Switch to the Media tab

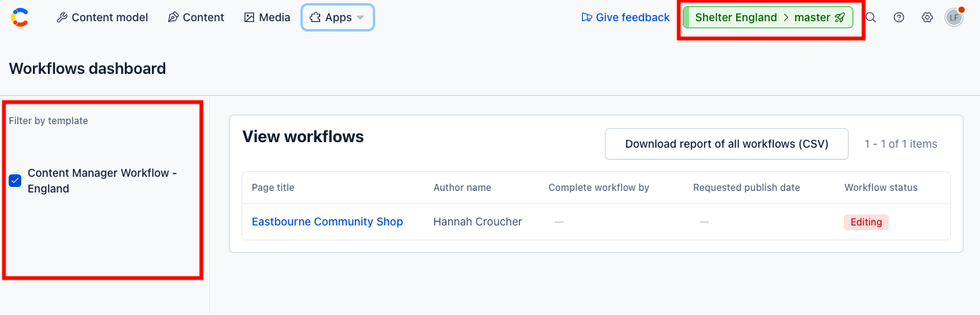coord(267,17)
